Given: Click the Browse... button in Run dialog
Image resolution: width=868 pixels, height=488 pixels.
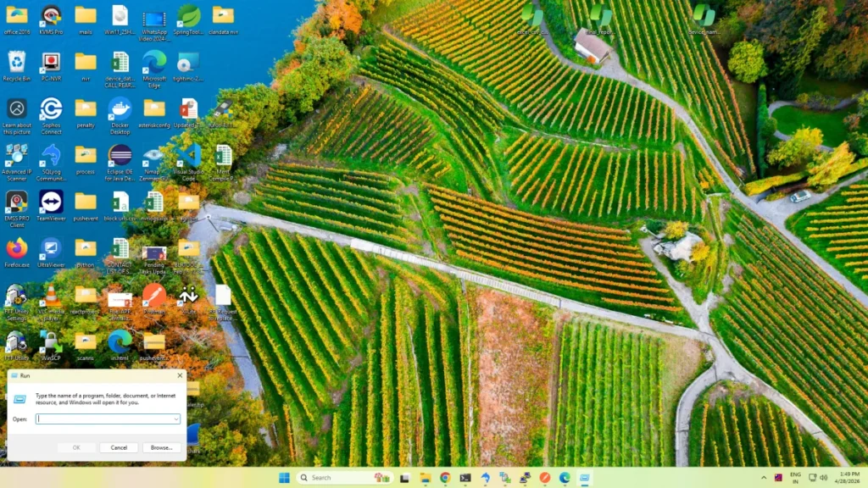Looking at the screenshot, I should tap(161, 447).
